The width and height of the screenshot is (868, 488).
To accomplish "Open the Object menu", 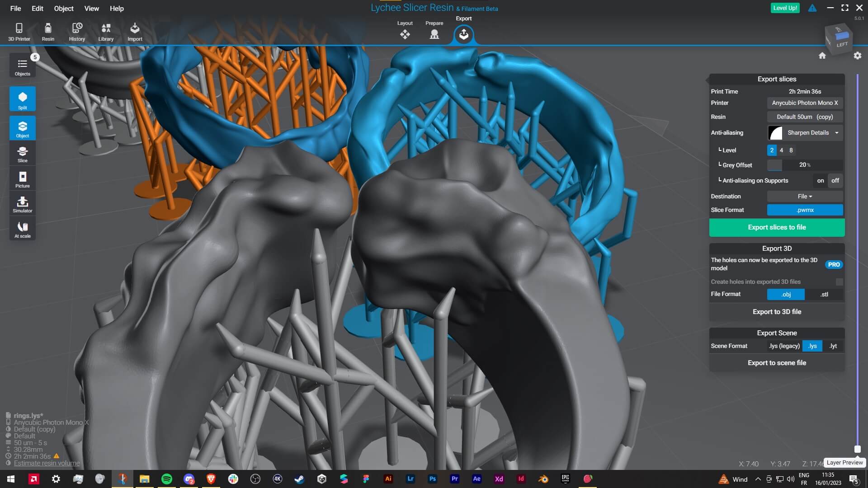I will pyautogui.click(x=63, y=9).
